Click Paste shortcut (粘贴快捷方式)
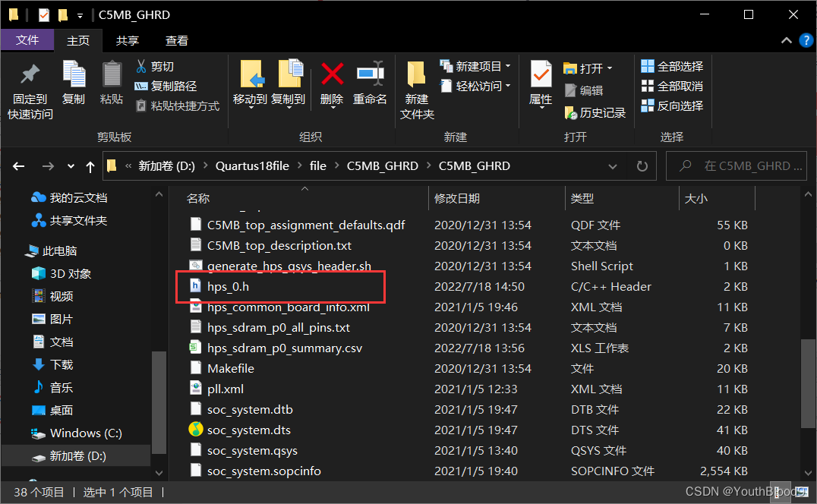 pos(177,106)
